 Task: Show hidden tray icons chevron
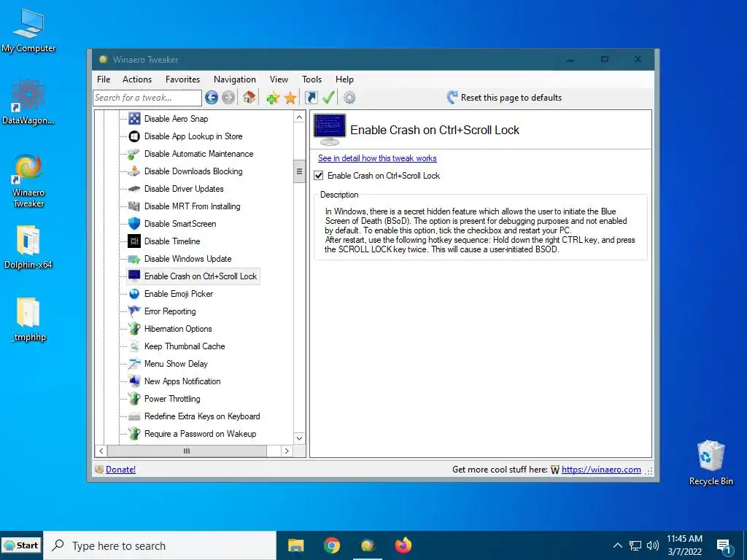tap(617, 545)
